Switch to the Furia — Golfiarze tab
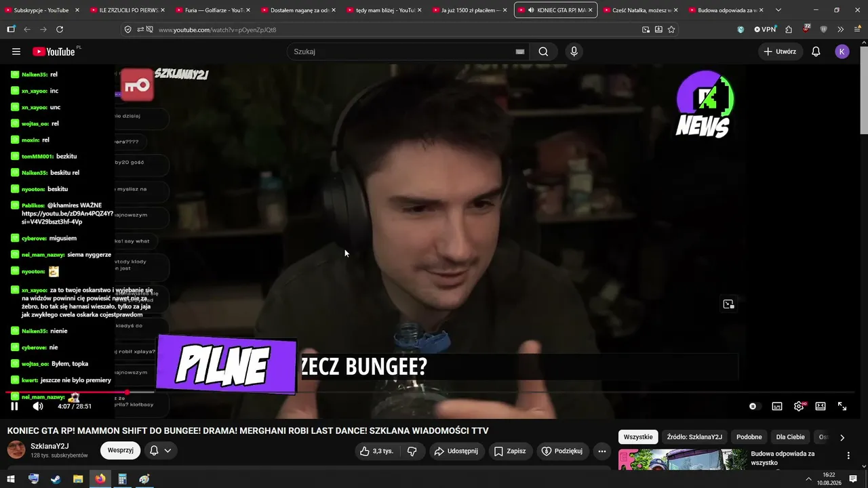This screenshot has width=868, height=488. [x=213, y=10]
